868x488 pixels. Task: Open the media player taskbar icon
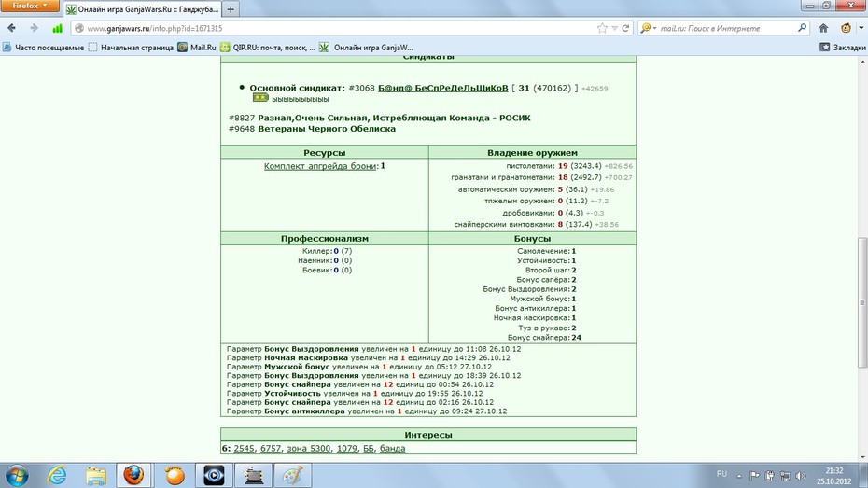coord(214,475)
